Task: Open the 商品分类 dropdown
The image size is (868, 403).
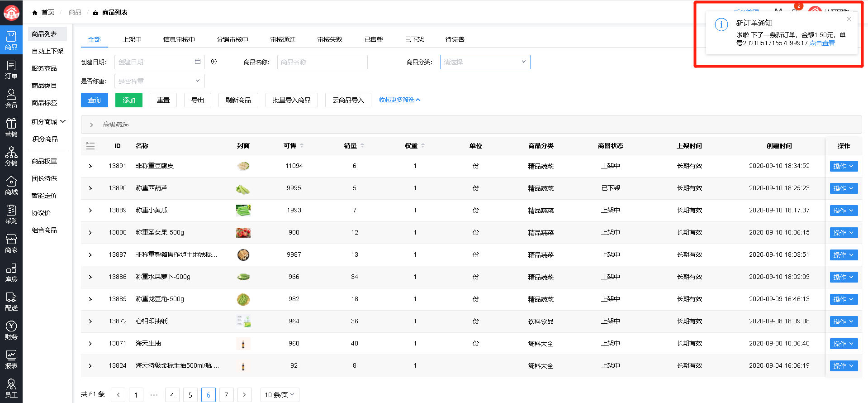Action: coord(484,62)
